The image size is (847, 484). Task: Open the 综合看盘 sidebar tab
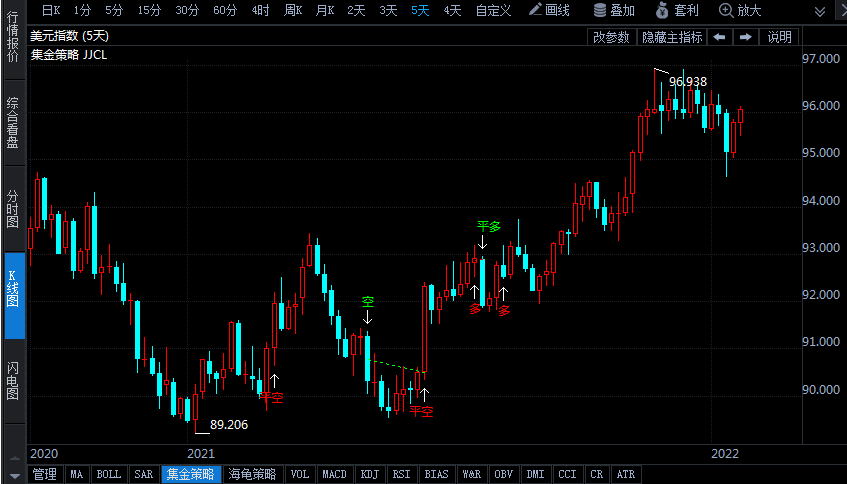pyautogui.click(x=12, y=123)
